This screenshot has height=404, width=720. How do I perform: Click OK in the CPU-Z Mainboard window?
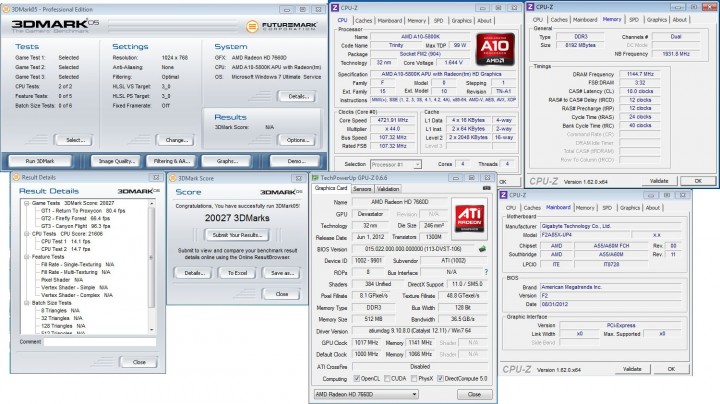(671, 369)
